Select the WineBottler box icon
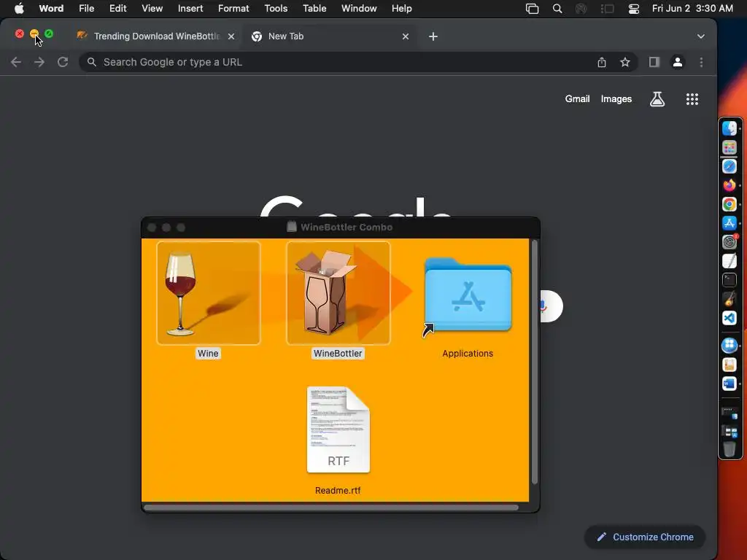747x560 pixels. click(x=338, y=293)
